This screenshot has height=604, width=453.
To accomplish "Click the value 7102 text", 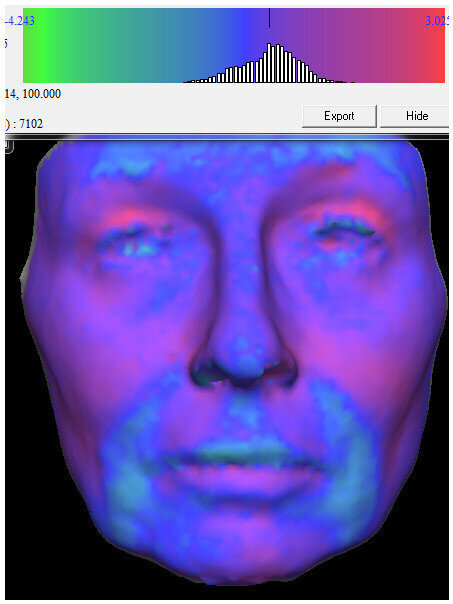I will pos(31,124).
